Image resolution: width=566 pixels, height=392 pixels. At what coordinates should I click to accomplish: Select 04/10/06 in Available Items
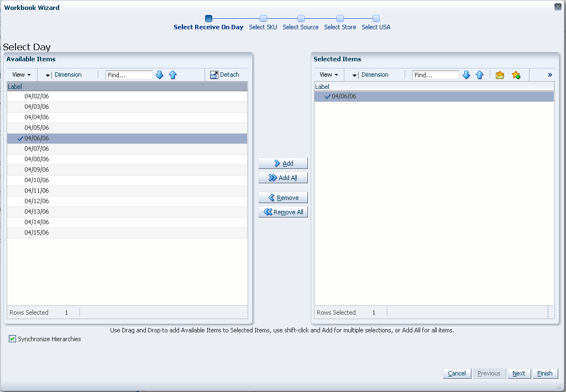point(127,180)
